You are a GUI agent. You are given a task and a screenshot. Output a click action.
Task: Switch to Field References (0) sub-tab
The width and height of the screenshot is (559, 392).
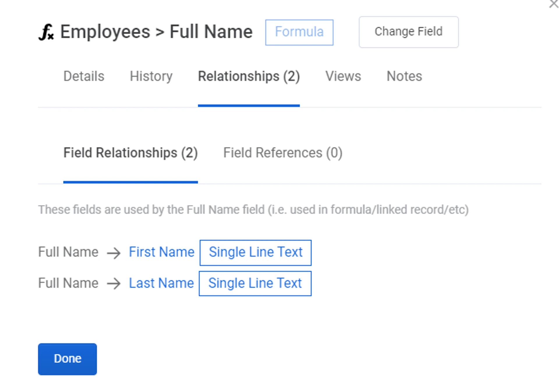pos(282,153)
